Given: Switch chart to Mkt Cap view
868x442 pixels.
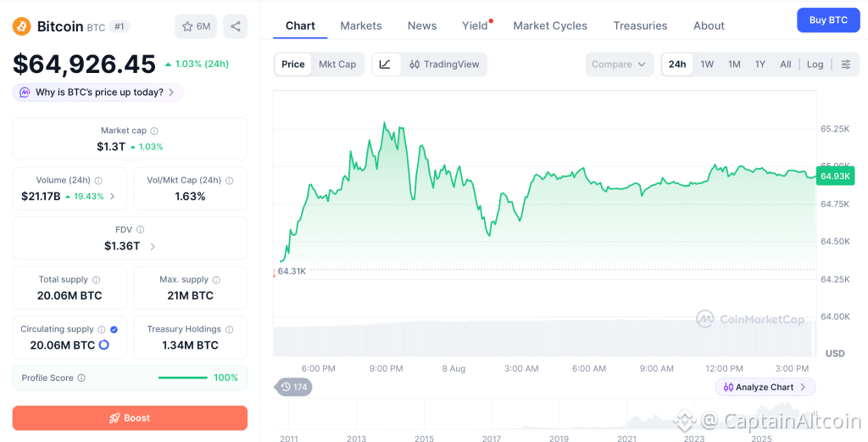Looking at the screenshot, I should click(x=337, y=64).
